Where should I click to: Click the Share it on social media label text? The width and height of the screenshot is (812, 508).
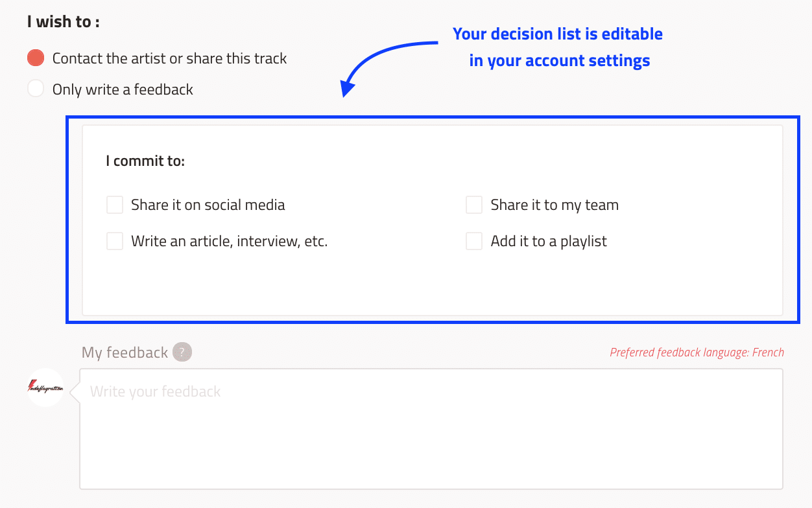208,205
